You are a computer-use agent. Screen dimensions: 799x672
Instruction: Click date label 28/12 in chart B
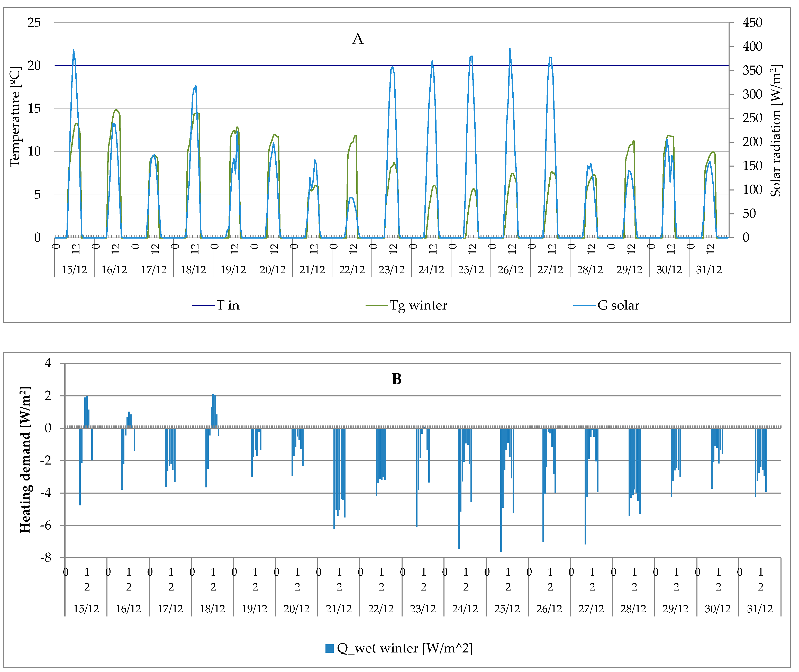(633, 609)
